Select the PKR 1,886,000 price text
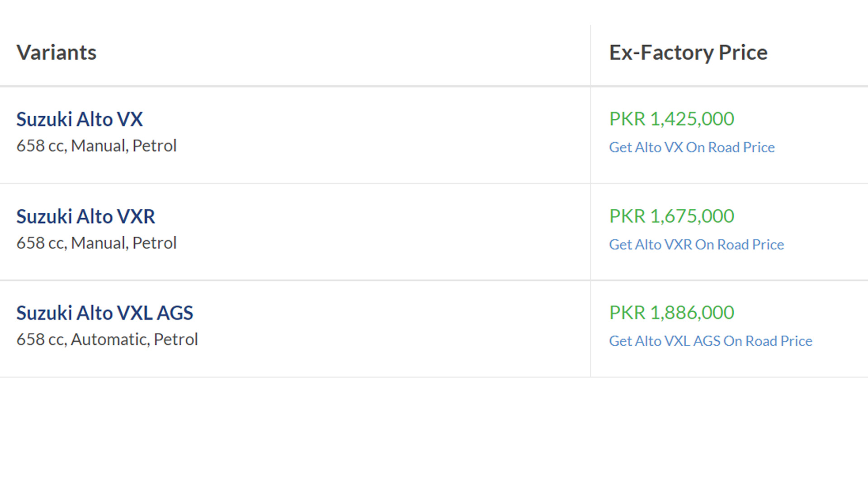 pyautogui.click(x=671, y=312)
